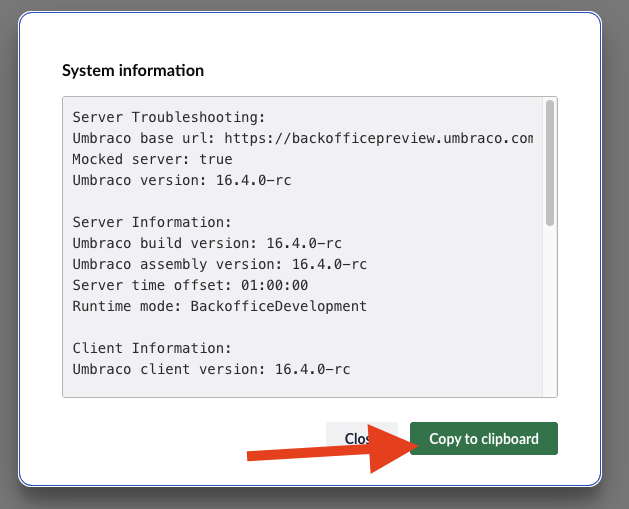
Task: Click the dimmed backdrop outside the dialog
Action: [x=8, y=250]
